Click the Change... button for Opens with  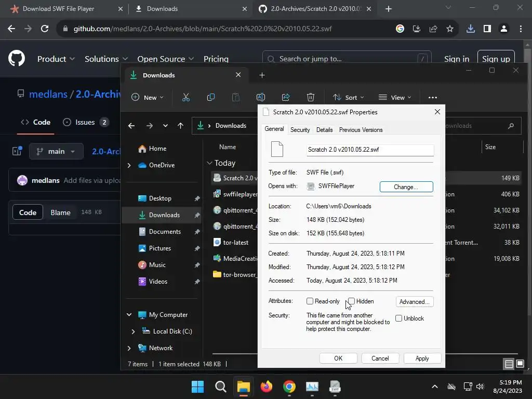click(406, 187)
